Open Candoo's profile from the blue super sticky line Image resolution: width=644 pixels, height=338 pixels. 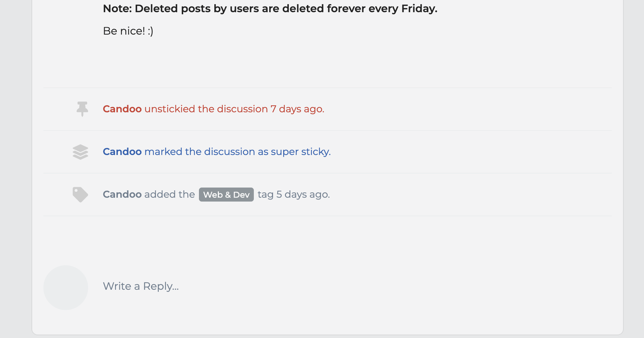click(122, 152)
